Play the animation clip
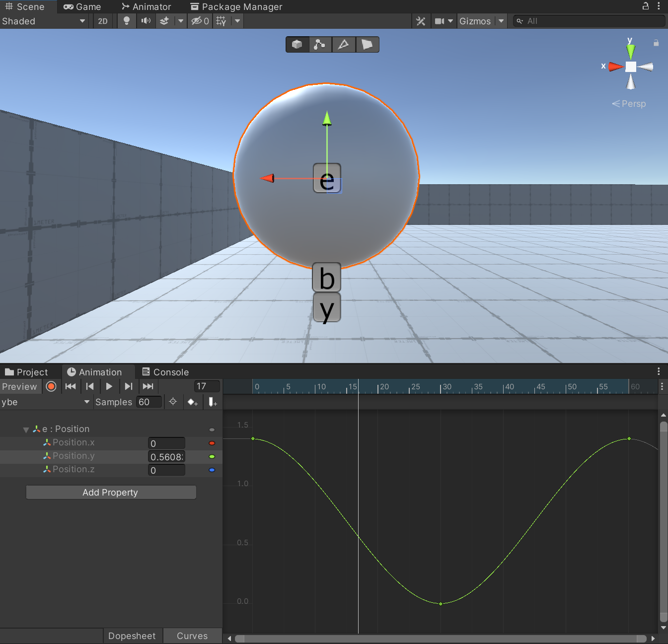 point(109,386)
